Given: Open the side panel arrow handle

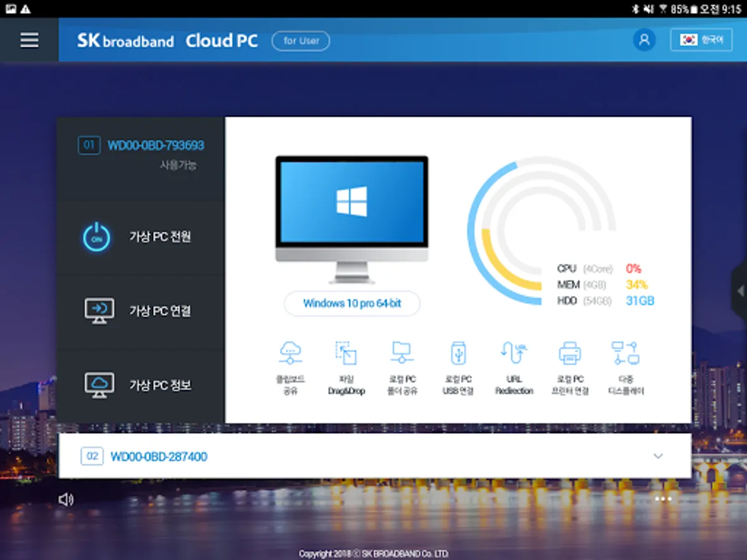Looking at the screenshot, I should click(740, 291).
